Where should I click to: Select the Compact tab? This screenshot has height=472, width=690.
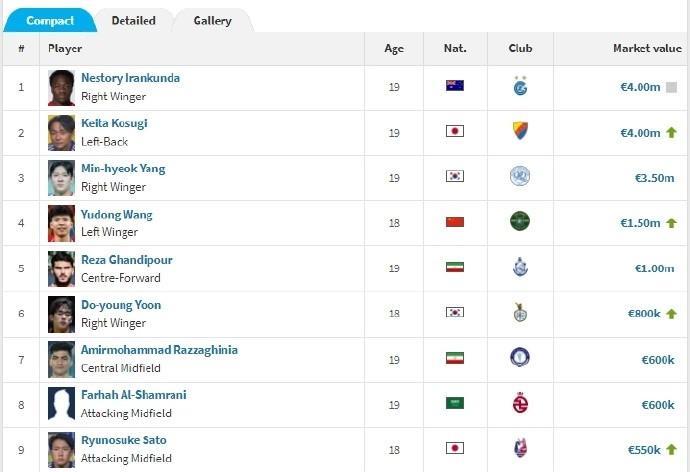(x=50, y=21)
